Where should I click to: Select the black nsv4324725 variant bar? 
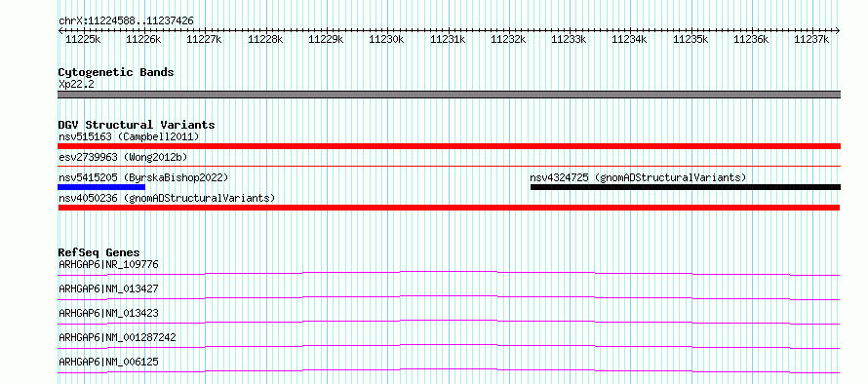coord(686,187)
